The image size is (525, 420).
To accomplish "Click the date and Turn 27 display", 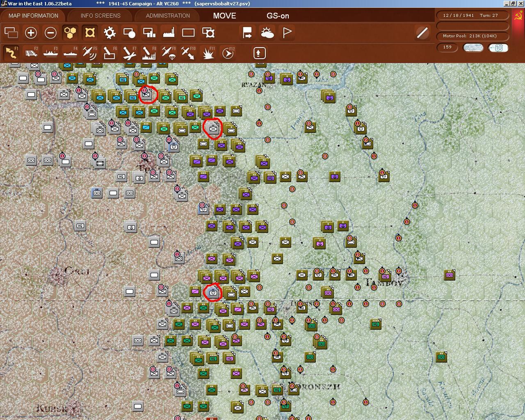I will click(x=472, y=15).
